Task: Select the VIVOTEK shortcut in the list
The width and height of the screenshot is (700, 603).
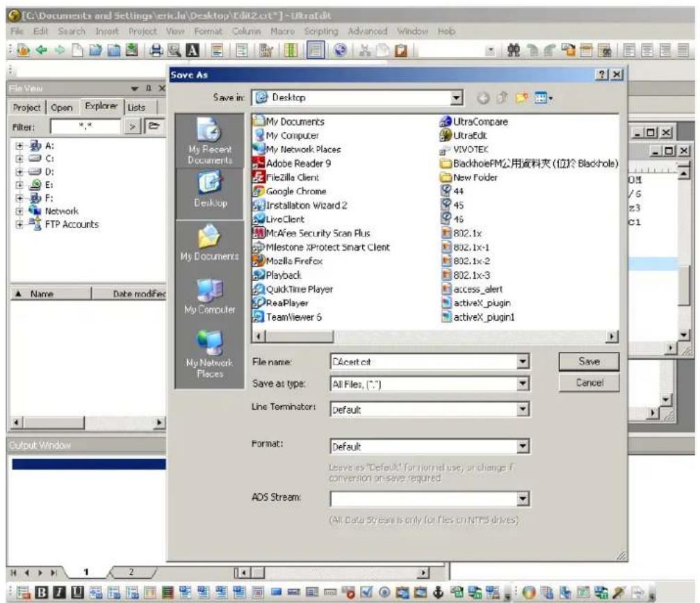Action: click(x=464, y=150)
